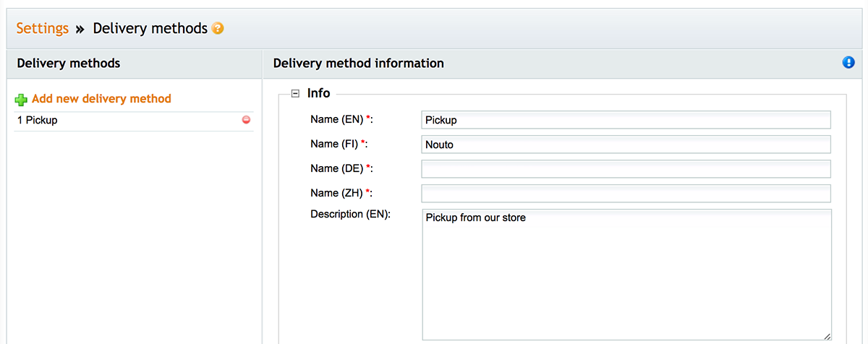Click Add new delivery method link
Image resolution: width=868 pixels, height=344 pixels.
[101, 98]
